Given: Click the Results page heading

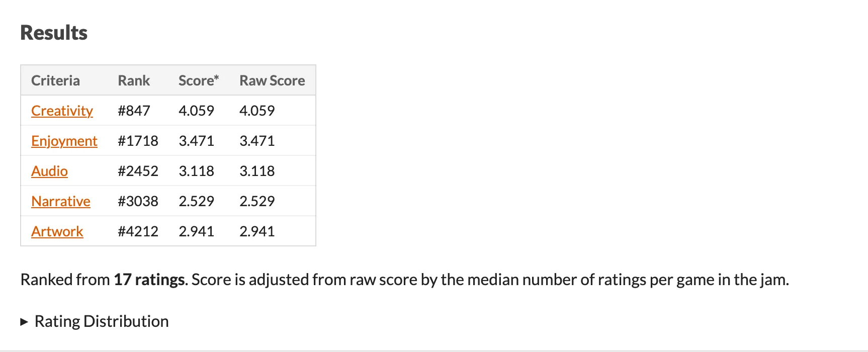Looking at the screenshot, I should pyautogui.click(x=54, y=33).
